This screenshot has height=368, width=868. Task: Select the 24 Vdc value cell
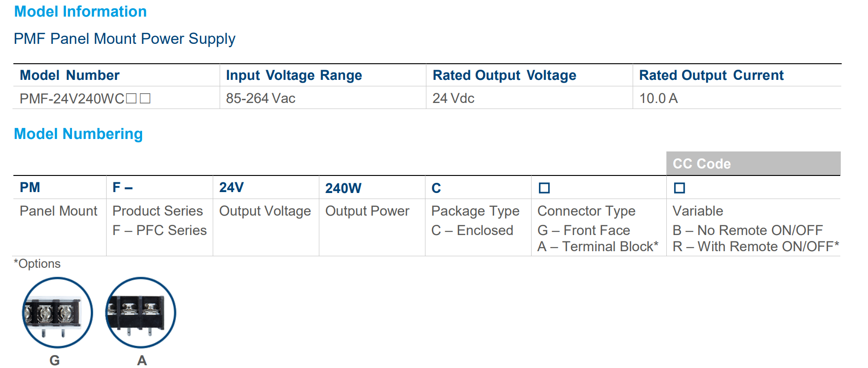click(x=453, y=98)
